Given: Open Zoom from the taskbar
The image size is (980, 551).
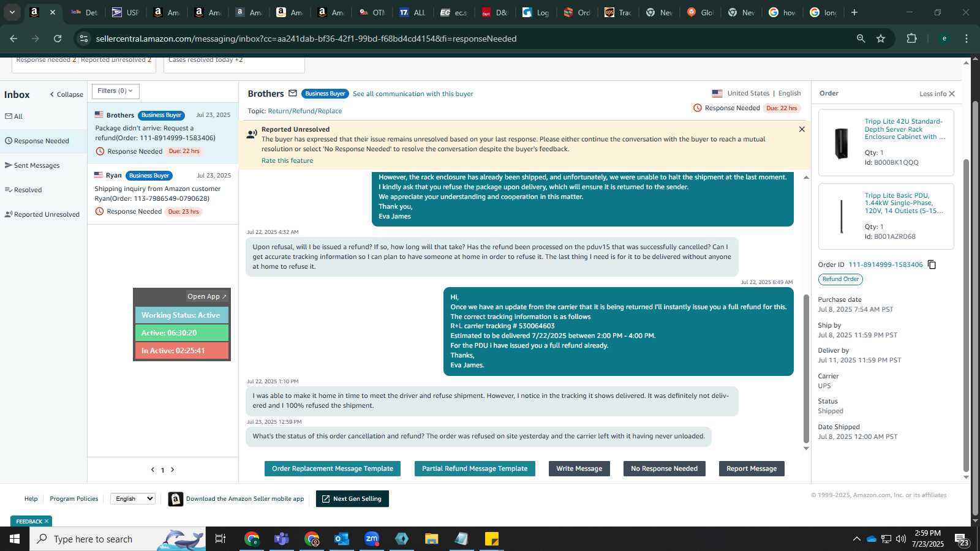Looking at the screenshot, I should [372, 539].
